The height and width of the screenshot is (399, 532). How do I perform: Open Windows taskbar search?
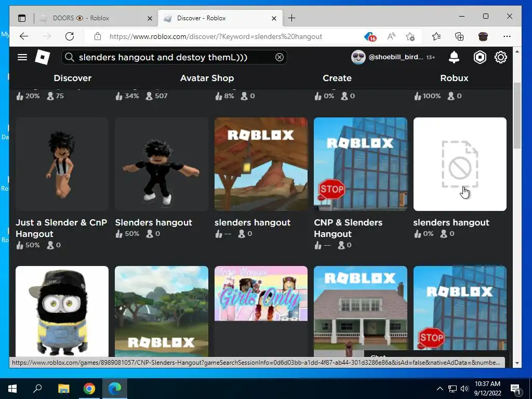pos(37,388)
